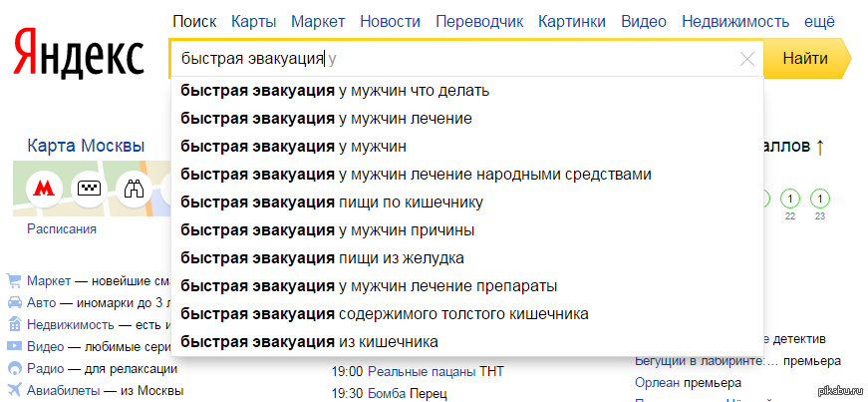Click the Yandex logo
The image size is (868, 402).
[x=79, y=56]
